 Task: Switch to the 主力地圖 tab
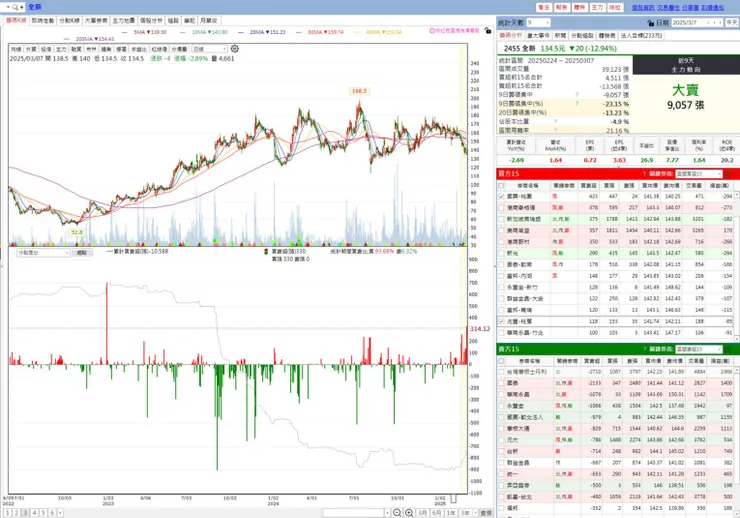pyautogui.click(x=124, y=21)
